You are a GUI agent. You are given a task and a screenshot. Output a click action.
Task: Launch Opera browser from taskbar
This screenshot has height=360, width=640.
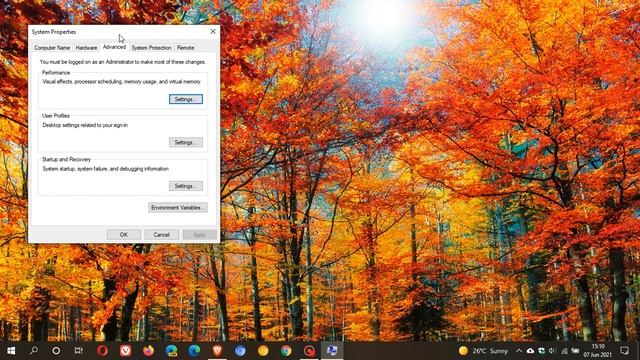coord(102,351)
